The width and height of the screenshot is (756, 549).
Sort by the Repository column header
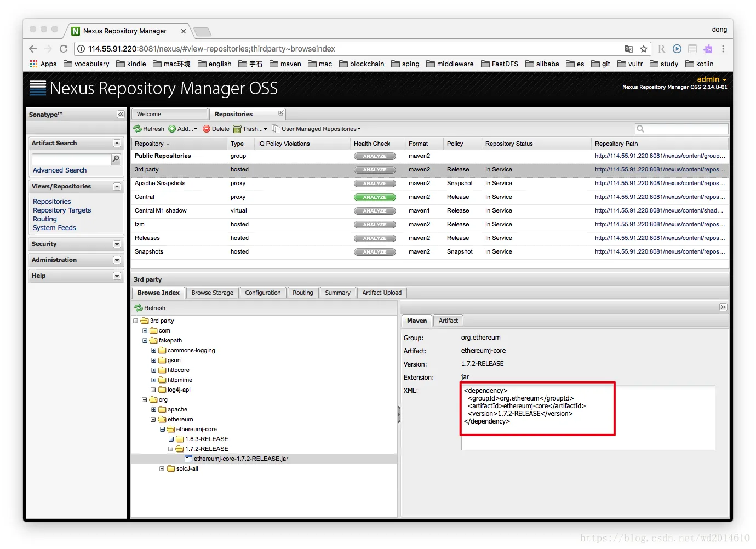179,144
